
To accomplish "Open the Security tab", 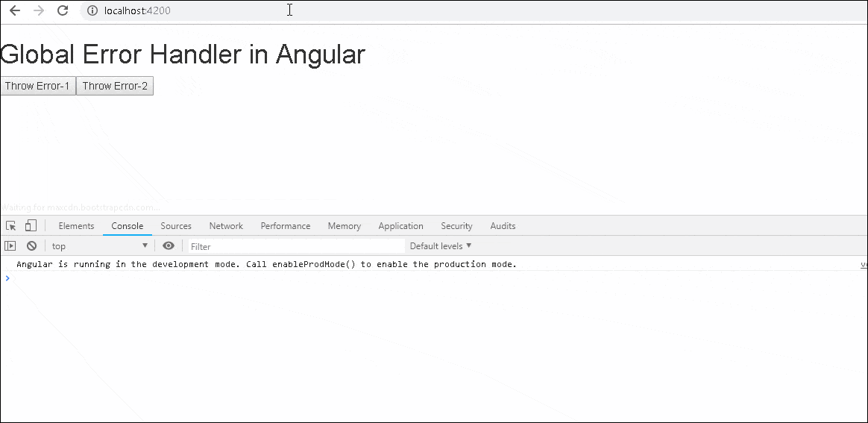I will [456, 226].
